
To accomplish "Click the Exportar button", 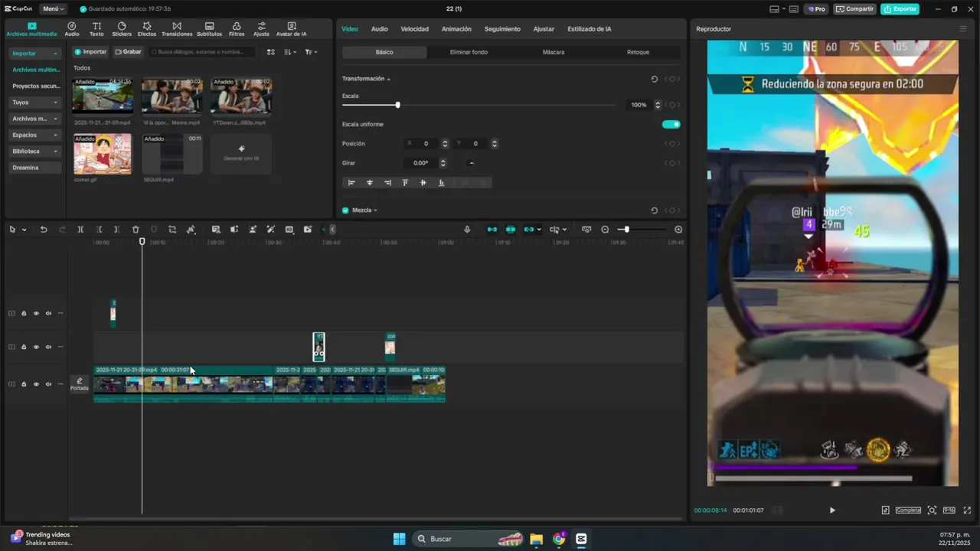I will pyautogui.click(x=900, y=9).
